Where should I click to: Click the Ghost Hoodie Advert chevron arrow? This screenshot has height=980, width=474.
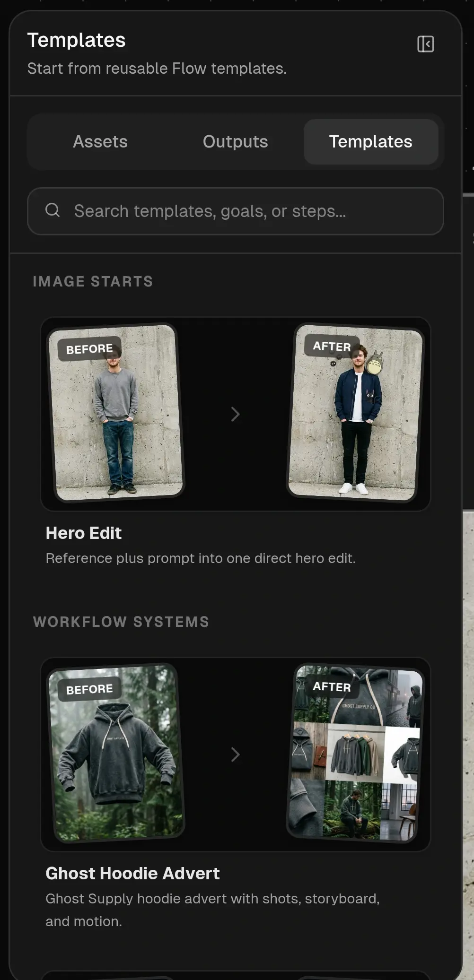tap(235, 755)
